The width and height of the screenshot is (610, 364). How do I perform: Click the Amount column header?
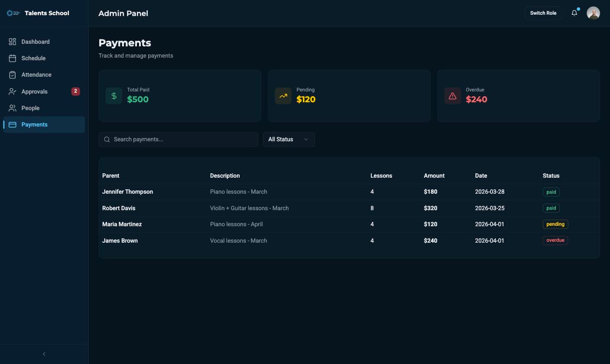point(434,175)
